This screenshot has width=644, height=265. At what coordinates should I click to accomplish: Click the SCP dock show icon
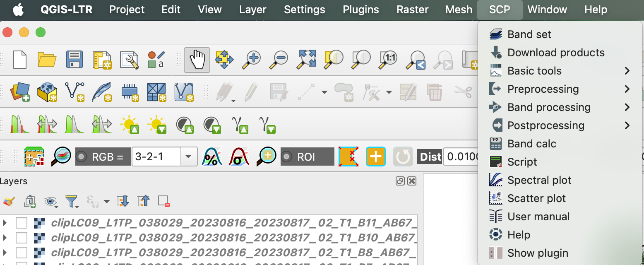point(34,157)
